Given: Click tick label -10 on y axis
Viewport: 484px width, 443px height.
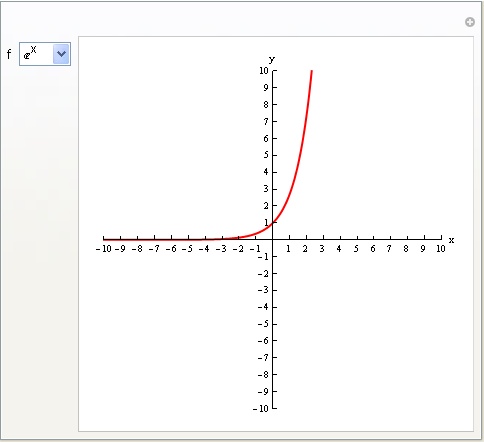Looking at the screenshot, I should (x=261, y=408).
